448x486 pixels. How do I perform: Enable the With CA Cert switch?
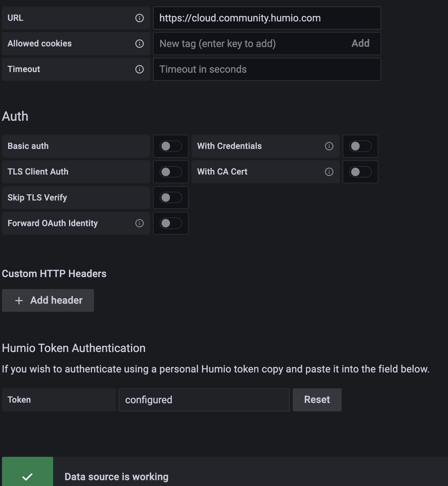pyautogui.click(x=360, y=172)
